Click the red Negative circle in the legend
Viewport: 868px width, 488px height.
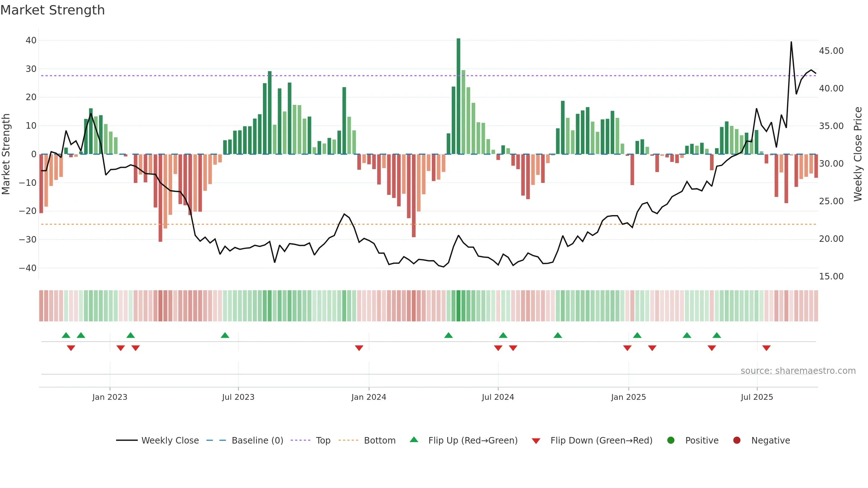737,440
